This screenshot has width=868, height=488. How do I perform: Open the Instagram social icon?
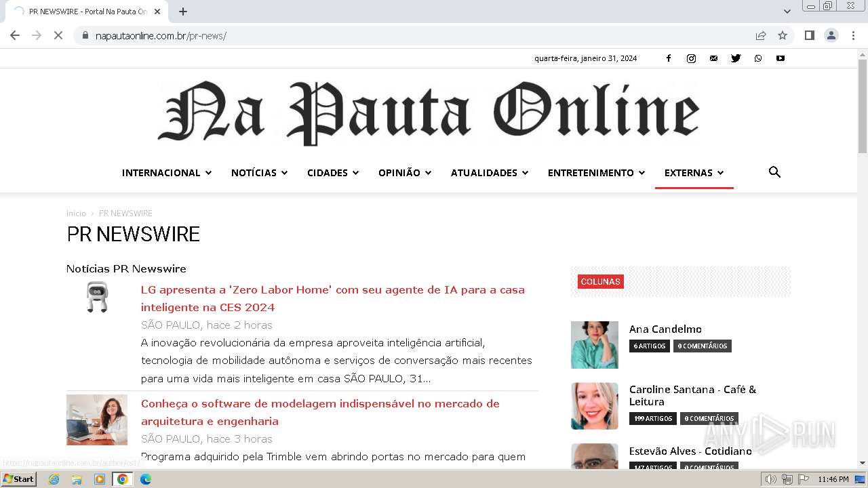[x=691, y=58]
